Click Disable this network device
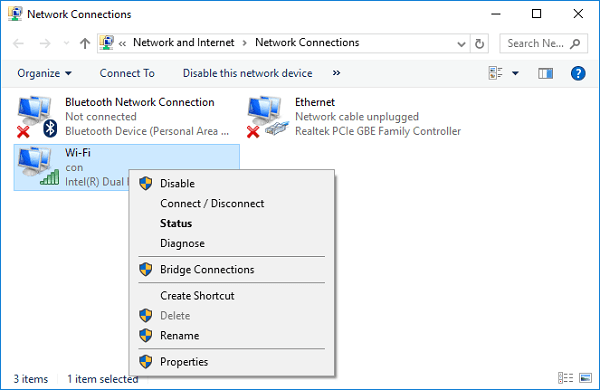The image size is (600, 390). click(247, 73)
